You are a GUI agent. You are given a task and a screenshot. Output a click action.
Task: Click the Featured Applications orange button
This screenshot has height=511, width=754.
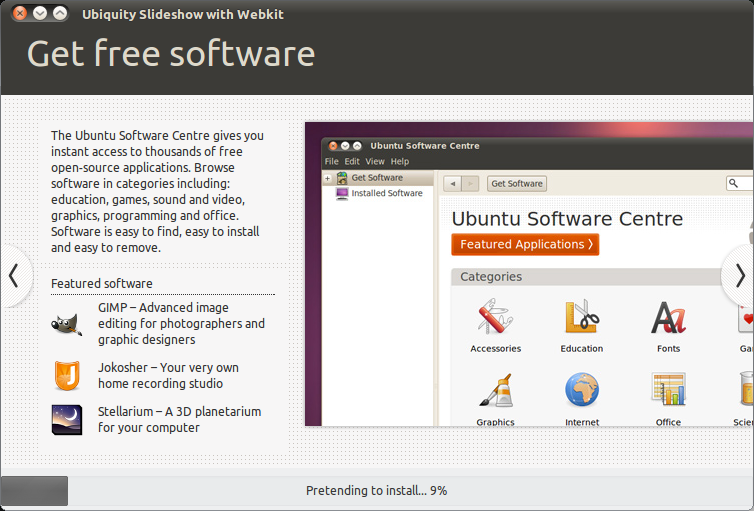[x=525, y=244]
